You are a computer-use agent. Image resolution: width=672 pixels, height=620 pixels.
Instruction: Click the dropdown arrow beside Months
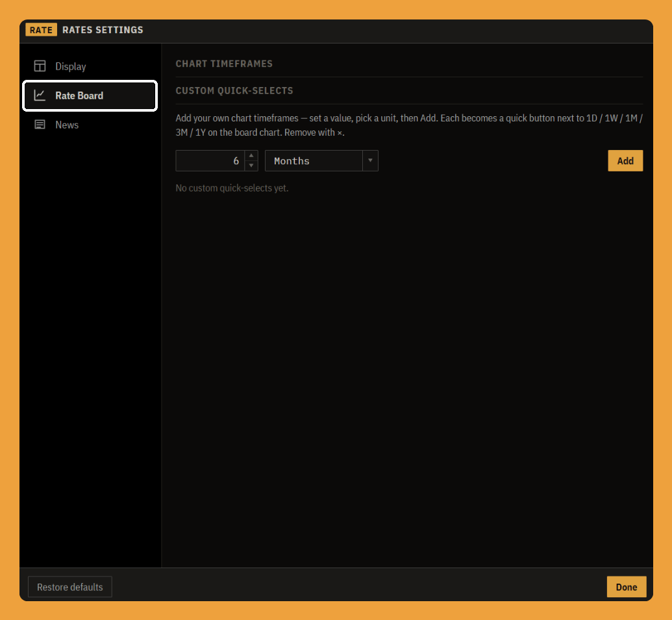click(x=370, y=160)
